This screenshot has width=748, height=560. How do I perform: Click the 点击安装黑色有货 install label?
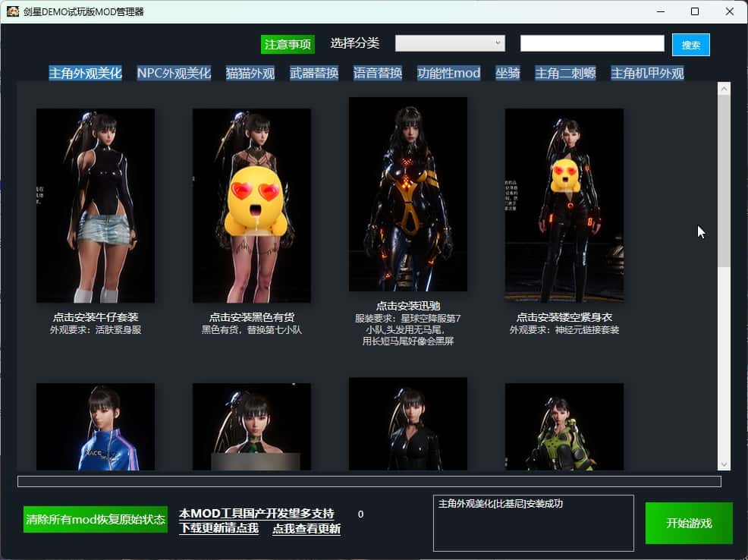pyautogui.click(x=252, y=317)
